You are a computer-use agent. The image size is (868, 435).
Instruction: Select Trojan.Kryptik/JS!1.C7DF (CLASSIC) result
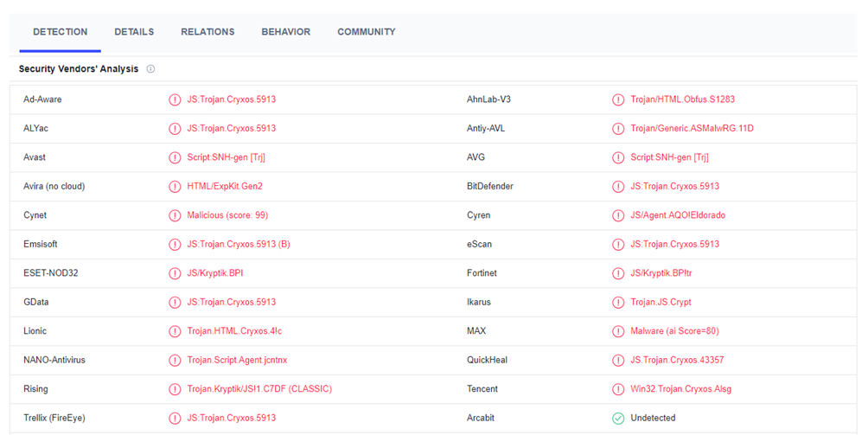[x=259, y=389]
